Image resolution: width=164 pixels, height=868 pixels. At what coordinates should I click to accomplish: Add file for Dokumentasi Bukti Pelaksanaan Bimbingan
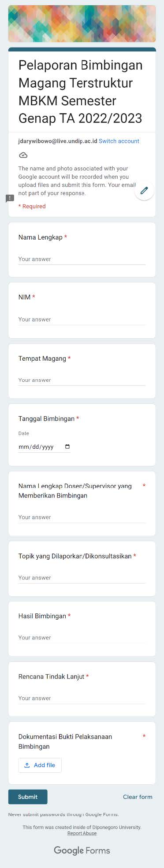(40, 765)
